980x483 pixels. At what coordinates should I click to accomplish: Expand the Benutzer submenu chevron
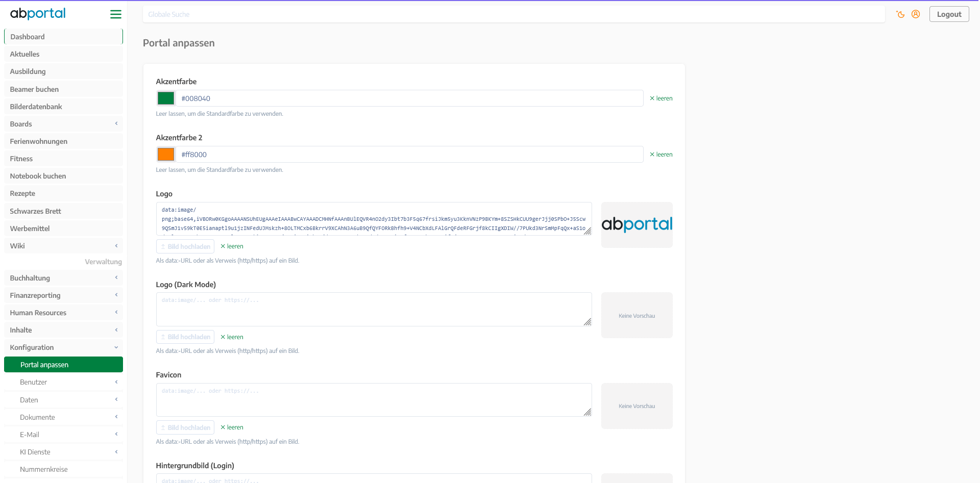coord(116,382)
